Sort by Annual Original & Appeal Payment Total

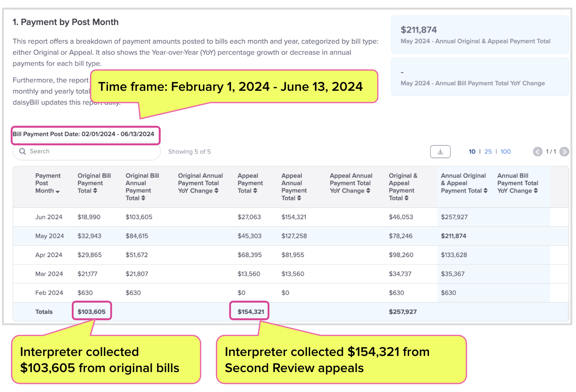click(486, 191)
